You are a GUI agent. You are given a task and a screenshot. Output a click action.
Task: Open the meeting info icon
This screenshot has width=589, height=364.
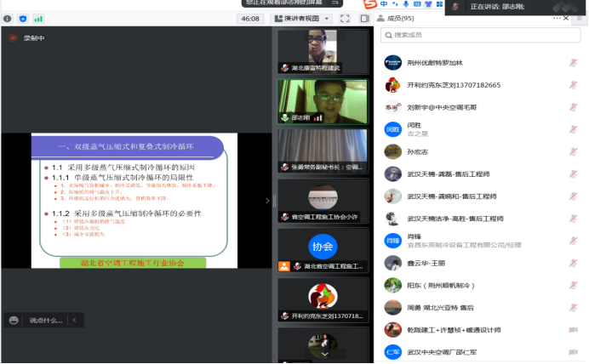coord(7,19)
